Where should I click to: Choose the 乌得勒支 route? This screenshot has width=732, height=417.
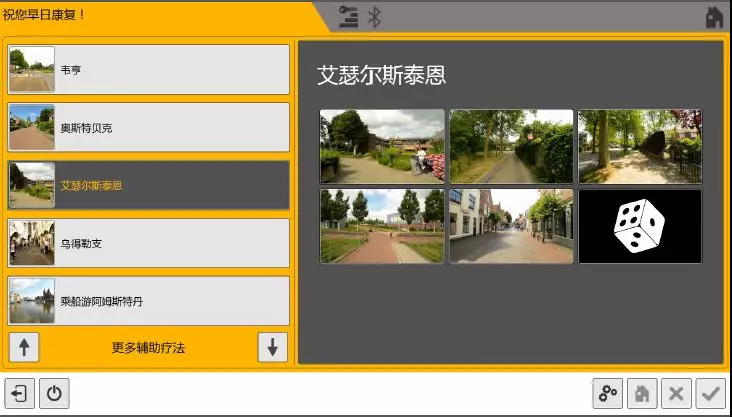coord(148,243)
